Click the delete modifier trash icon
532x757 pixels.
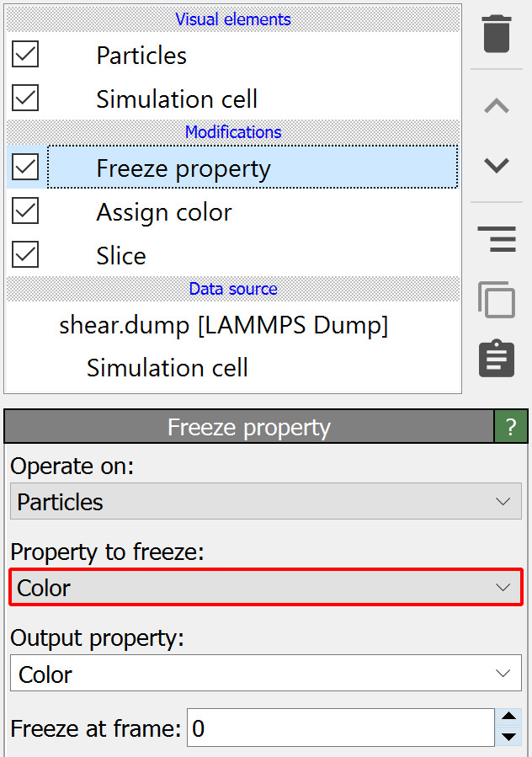497,34
